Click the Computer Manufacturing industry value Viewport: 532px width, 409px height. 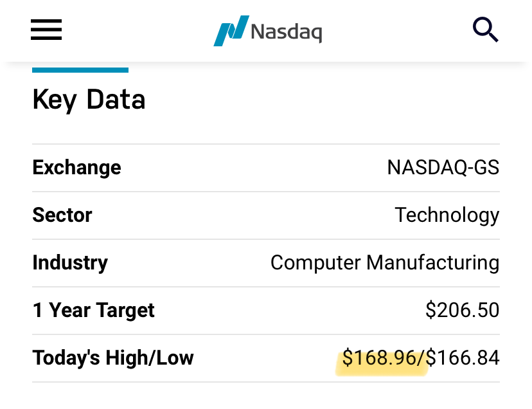[x=385, y=263]
